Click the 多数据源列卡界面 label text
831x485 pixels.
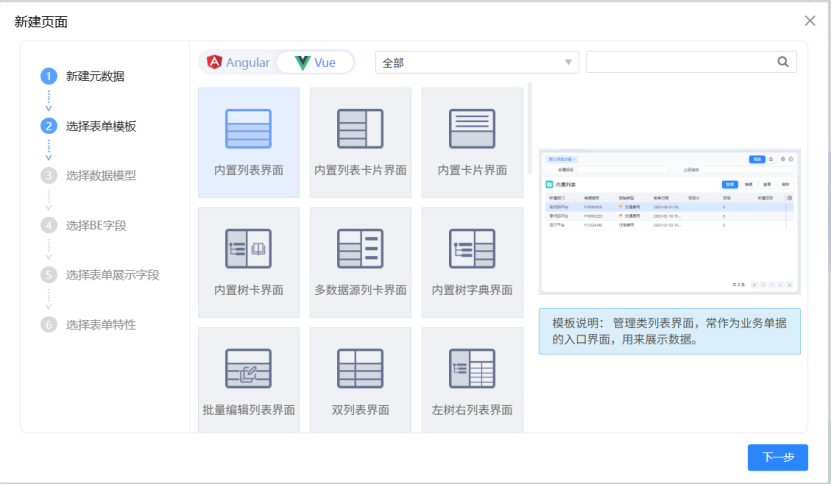point(360,290)
